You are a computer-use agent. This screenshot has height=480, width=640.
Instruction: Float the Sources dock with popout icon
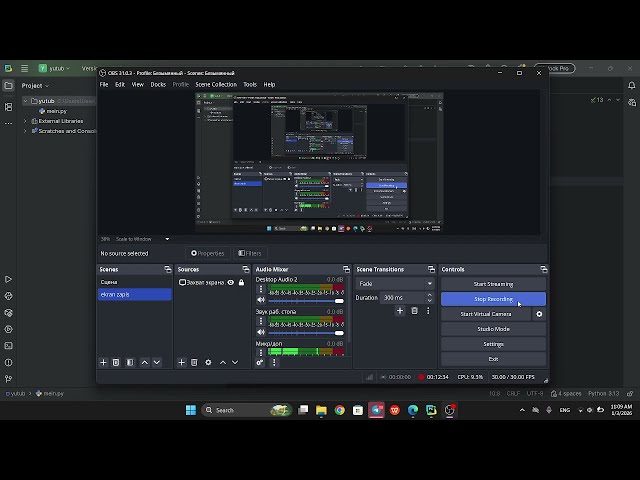coord(246,269)
